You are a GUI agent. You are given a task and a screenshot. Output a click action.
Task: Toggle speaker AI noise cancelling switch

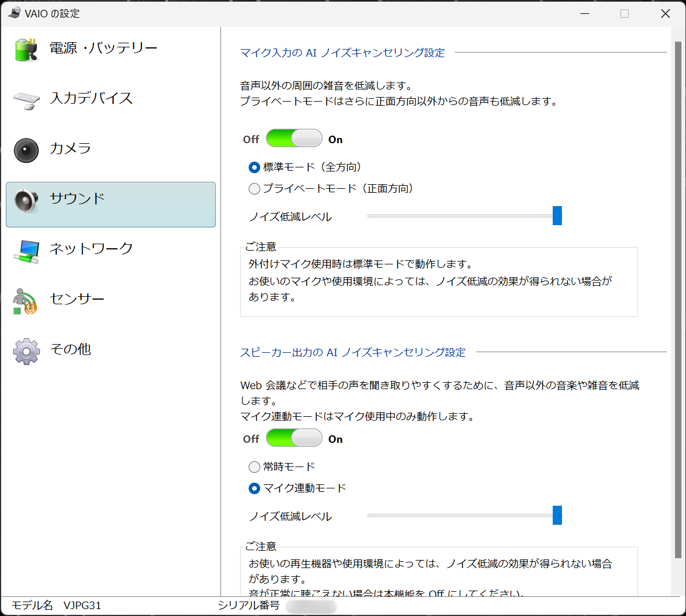pos(294,438)
